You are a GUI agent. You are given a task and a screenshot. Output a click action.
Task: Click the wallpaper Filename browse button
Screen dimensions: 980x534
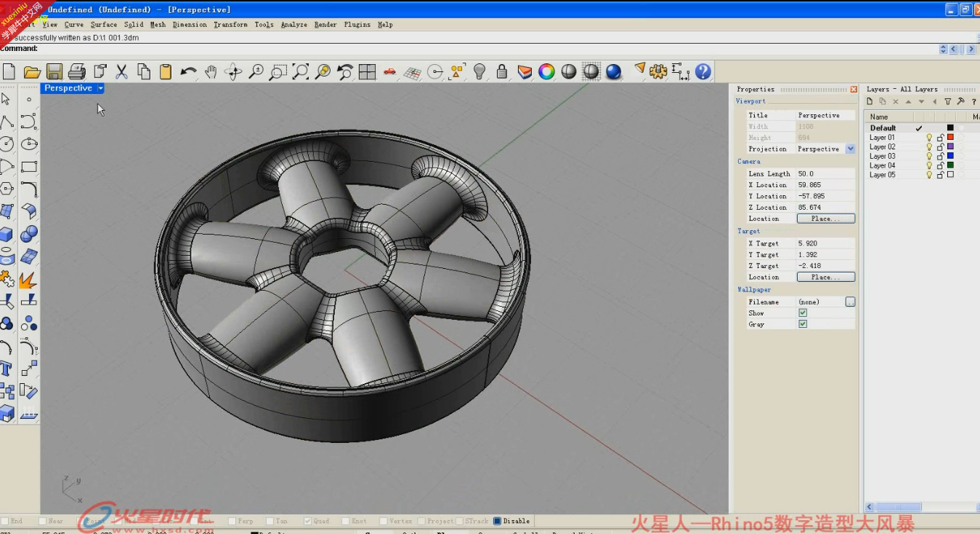[x=850, y=302]
